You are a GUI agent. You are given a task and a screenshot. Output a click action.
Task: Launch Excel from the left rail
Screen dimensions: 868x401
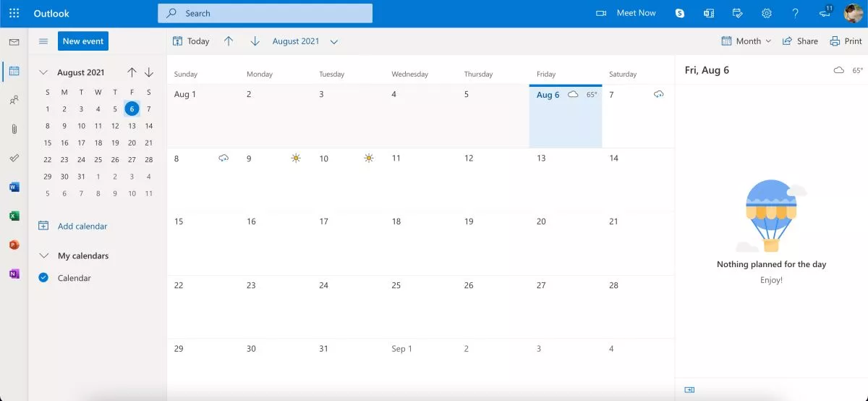pos(14,216)
